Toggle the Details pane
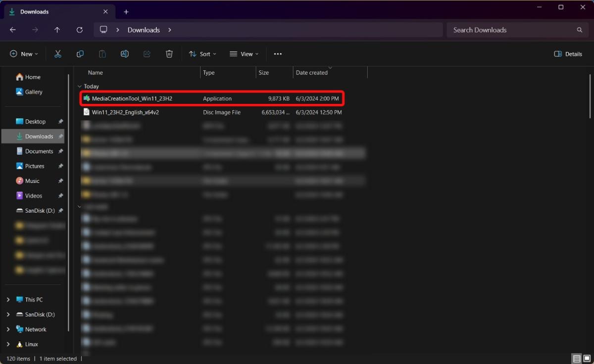The height and width of the screenshot is (364, 594). [x=567, y=54]
